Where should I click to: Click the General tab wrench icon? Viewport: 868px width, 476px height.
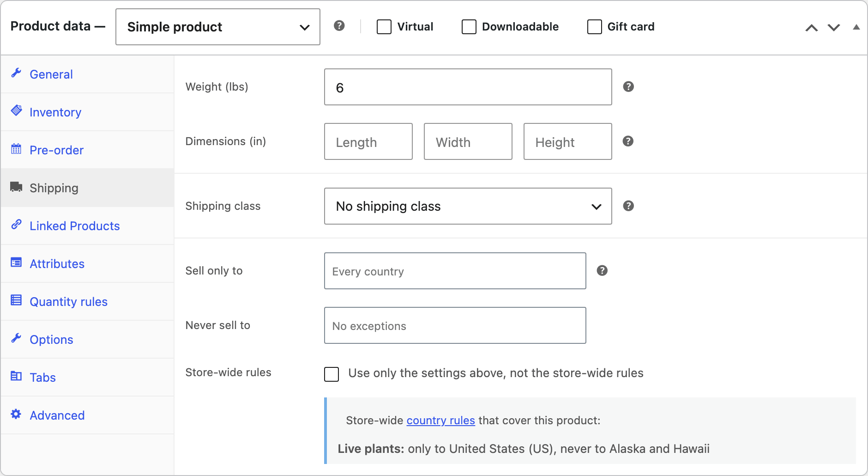click(17, 73)
